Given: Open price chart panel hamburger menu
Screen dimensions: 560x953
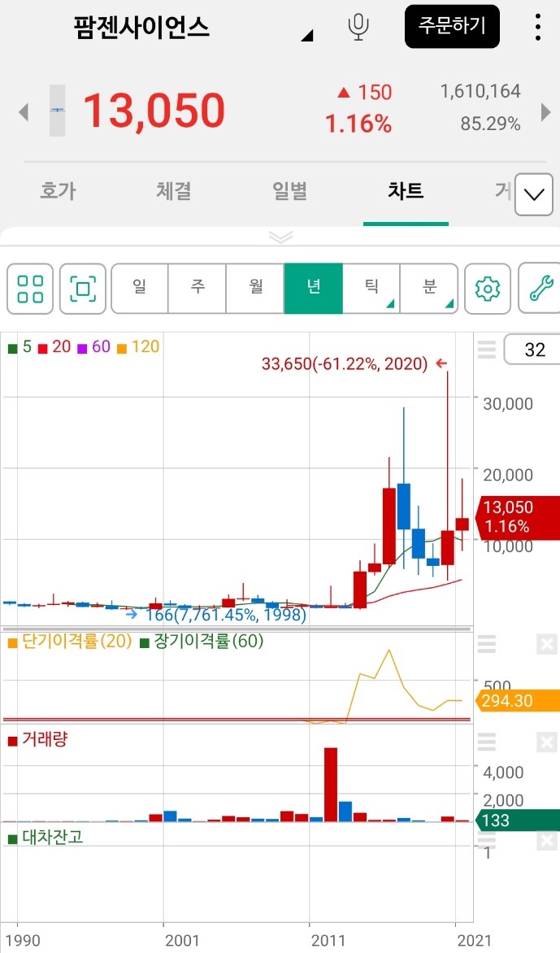Looking at the screenshot, I should 487,350.
